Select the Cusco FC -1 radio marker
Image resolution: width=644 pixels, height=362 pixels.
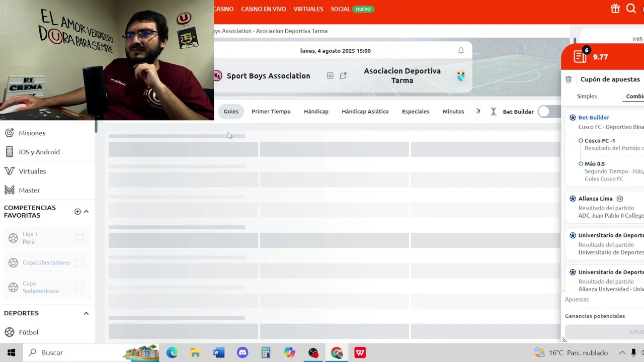(x=581, y=141)
